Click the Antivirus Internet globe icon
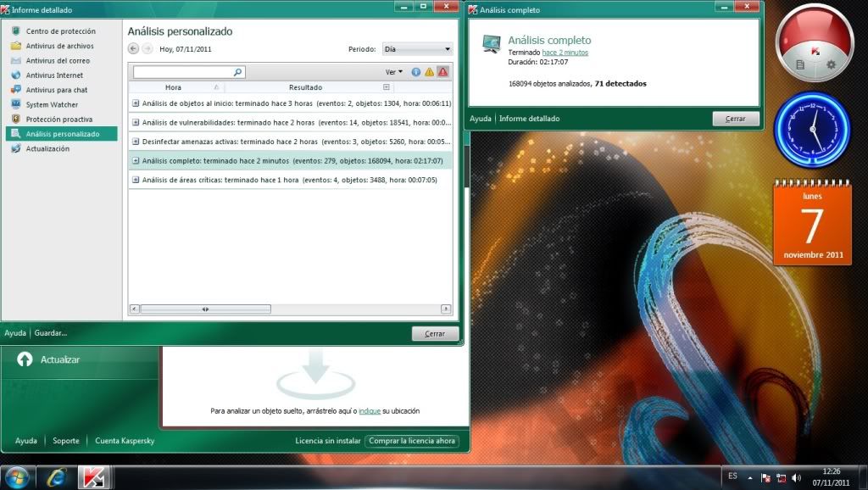 pos(16,75)
